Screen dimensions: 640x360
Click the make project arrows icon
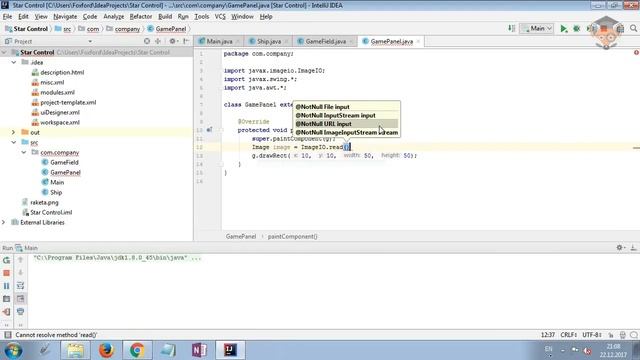coord(511,28)
